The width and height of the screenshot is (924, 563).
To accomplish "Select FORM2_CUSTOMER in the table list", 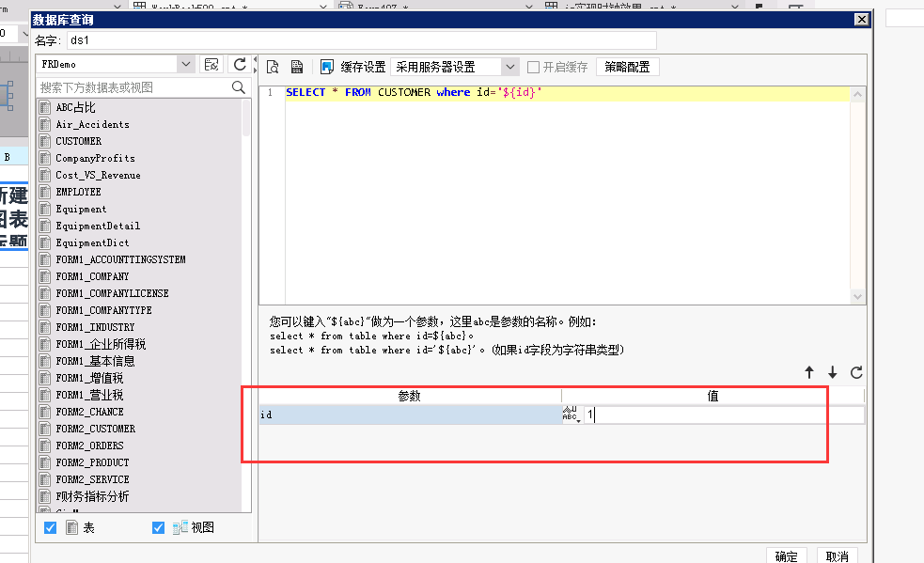I will point(96,429).
